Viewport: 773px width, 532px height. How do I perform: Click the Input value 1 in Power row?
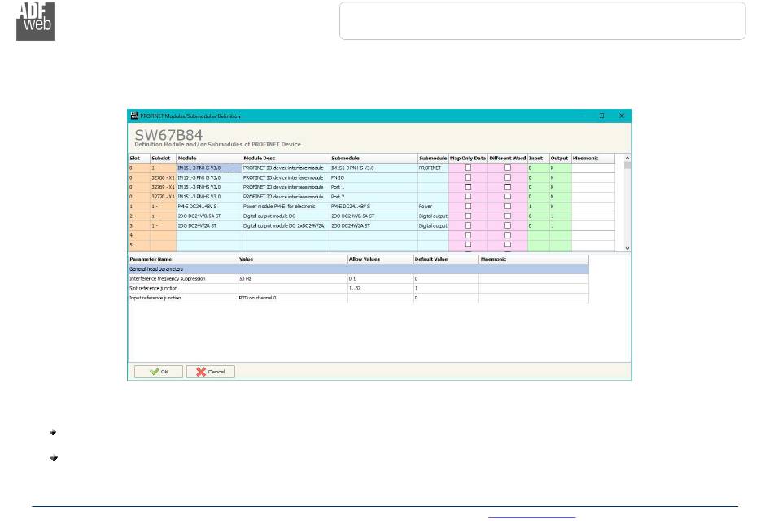[539, 207]
